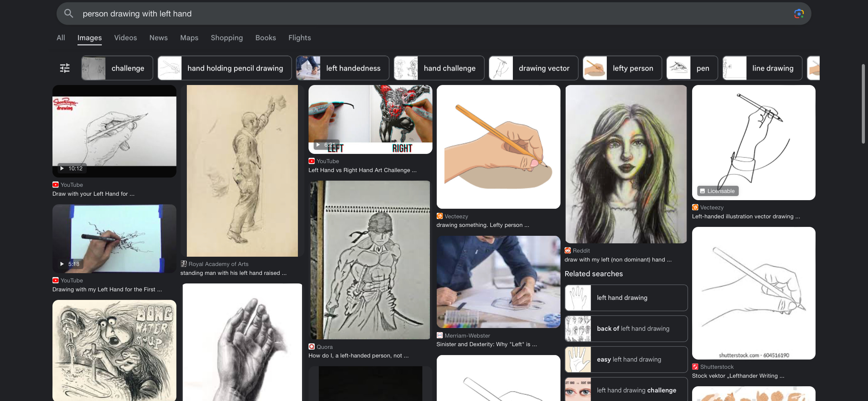Open related search 'left hand drawing'
This screenshot has width=868, height=401.
coord(626,298)
